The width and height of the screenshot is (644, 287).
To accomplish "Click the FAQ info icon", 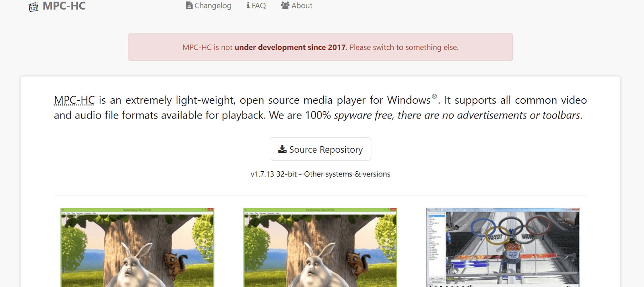I will 248,6.
